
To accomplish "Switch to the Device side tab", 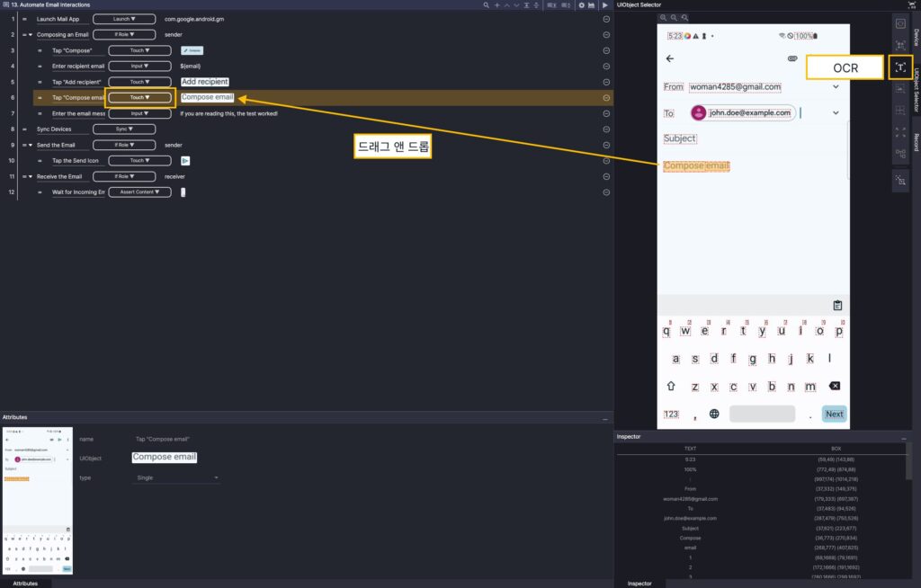I will (916, 37).
